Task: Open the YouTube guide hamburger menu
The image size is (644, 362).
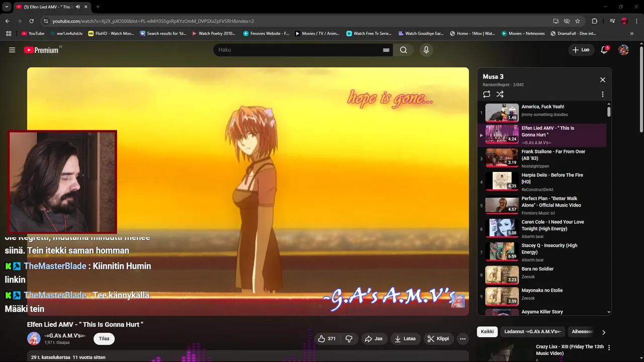Action: point(12,50)
